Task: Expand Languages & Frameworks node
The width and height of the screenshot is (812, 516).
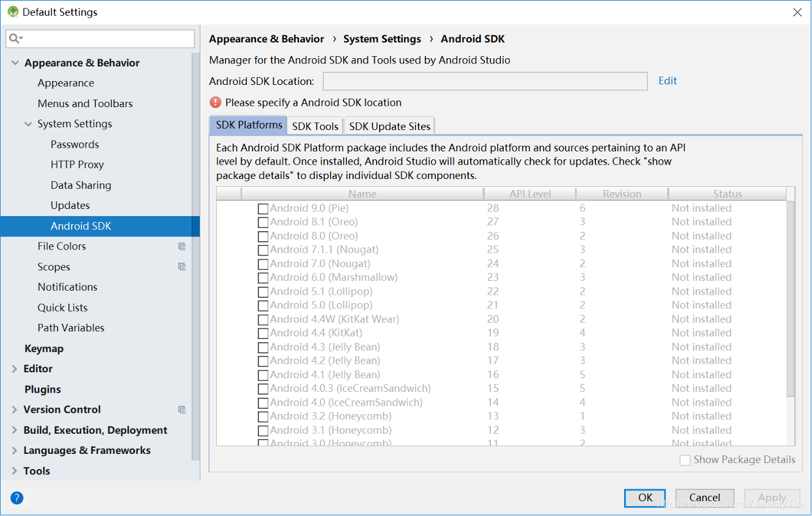Action: [x=14, y=451]
